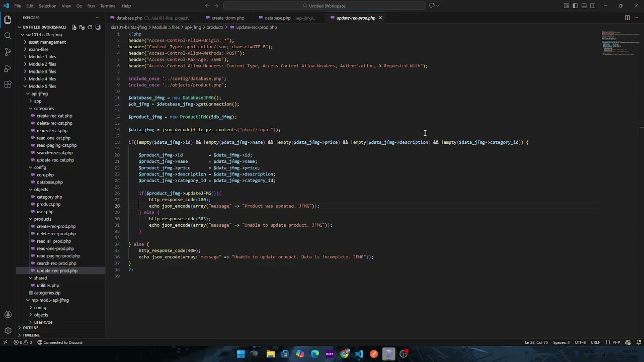Click the Windows Start button
644x362 pixels.
(x=241, y=354)
